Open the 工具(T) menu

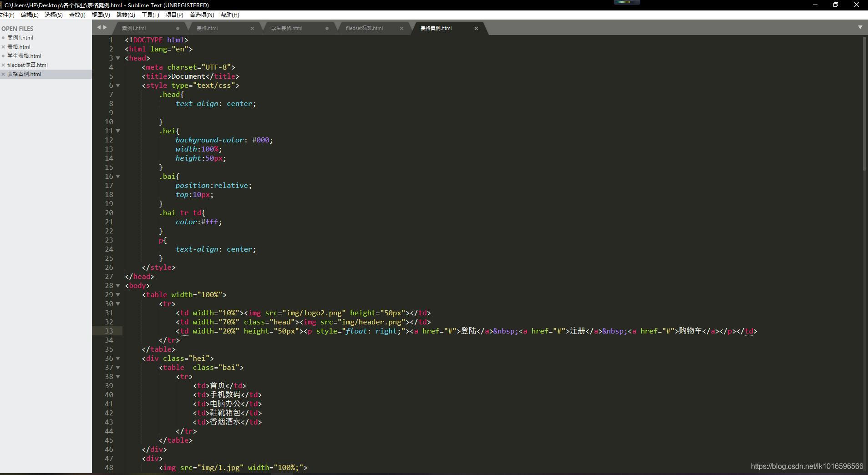(x=150, y=15)
